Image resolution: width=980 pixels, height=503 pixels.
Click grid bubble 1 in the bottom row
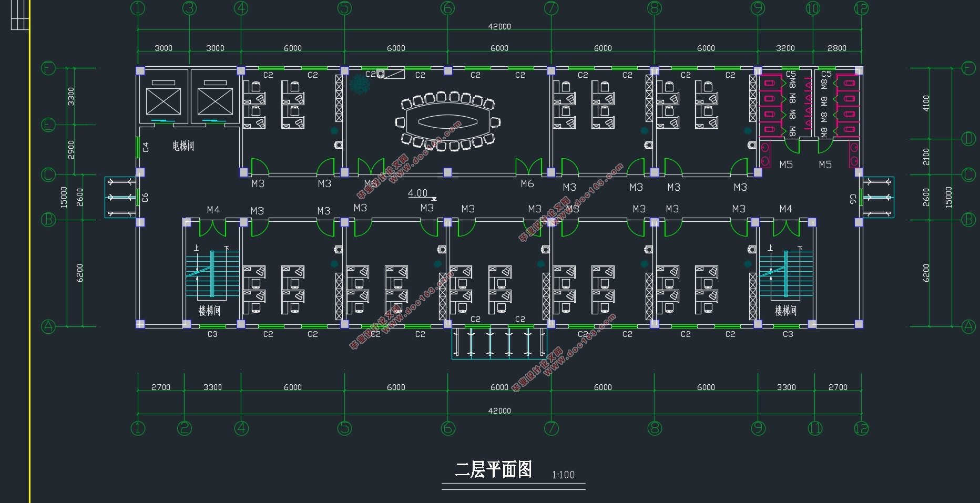pyautogui.click(x=138, y=428)
